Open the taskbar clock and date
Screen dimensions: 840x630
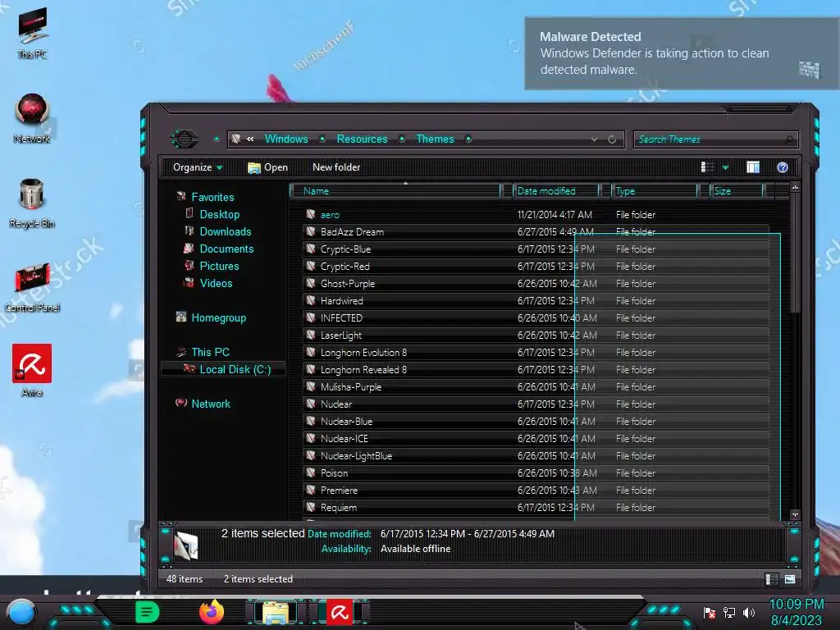pyautogui.click(x=796, y=612)
